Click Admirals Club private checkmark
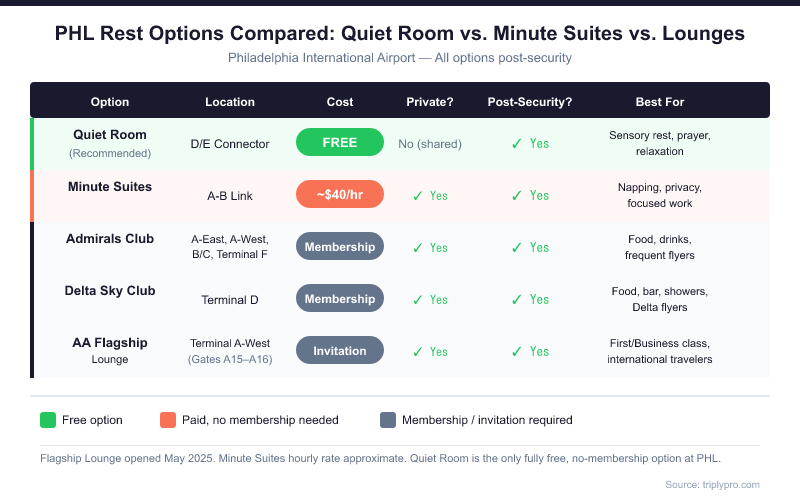 pyautogui.click(x=417, y=248)
